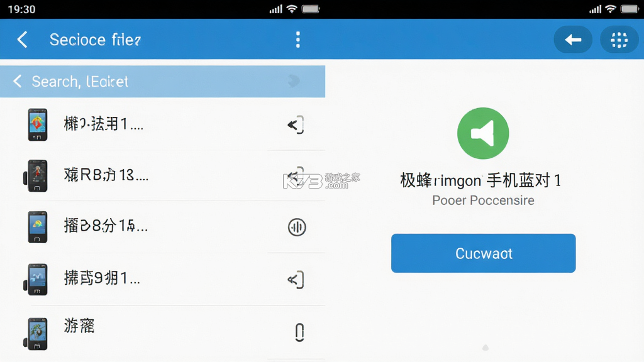Screen dimensions: 644x362
Task: Select the fourth list entry containing '9'
Action: point(102,278)
